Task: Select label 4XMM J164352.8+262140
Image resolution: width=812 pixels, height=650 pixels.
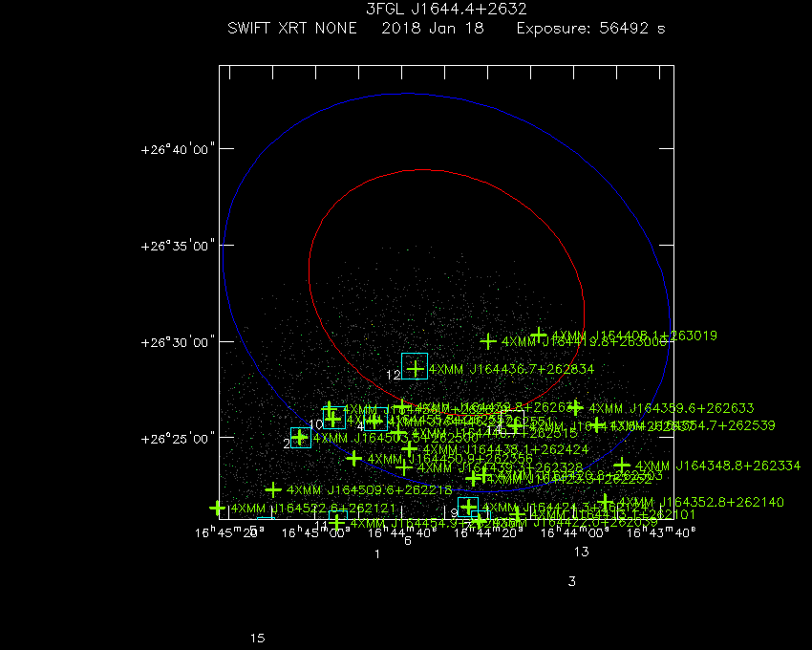Action: [701, 502]
